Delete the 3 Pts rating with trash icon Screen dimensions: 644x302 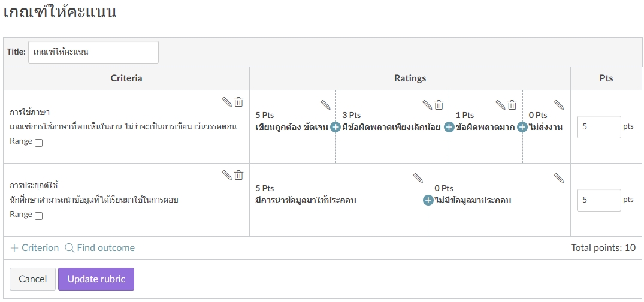click(x=439, y=105)
